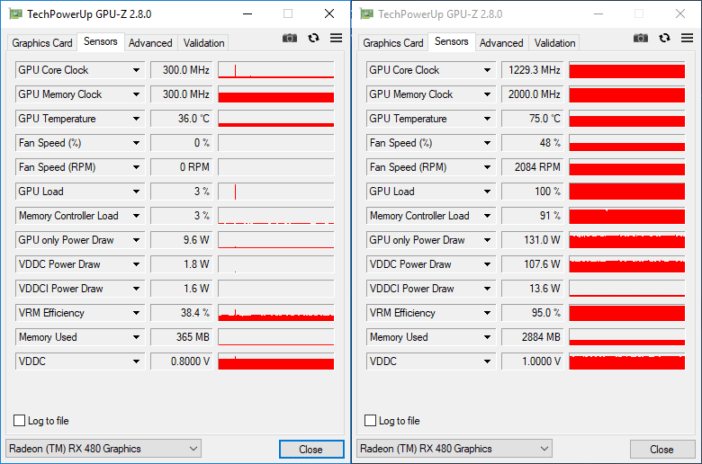Expand the Memory Used dropdown in the right window
Screen dimensions: 702x464
[487, 337]
